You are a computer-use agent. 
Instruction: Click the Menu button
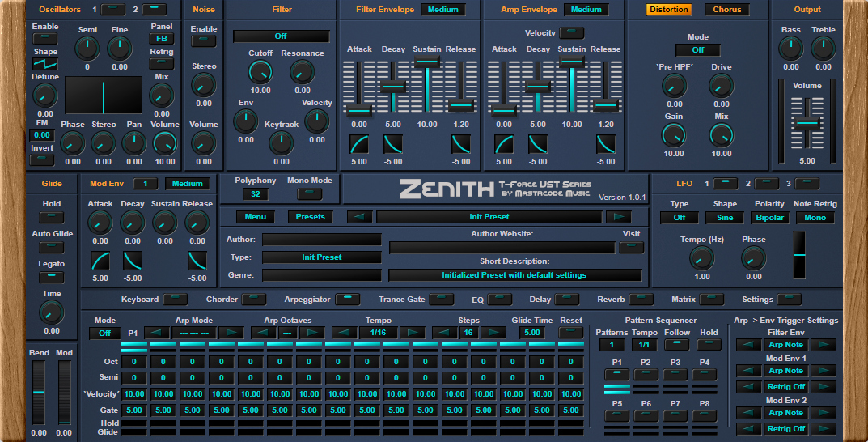pyautogui.click(x=255, y=217)
